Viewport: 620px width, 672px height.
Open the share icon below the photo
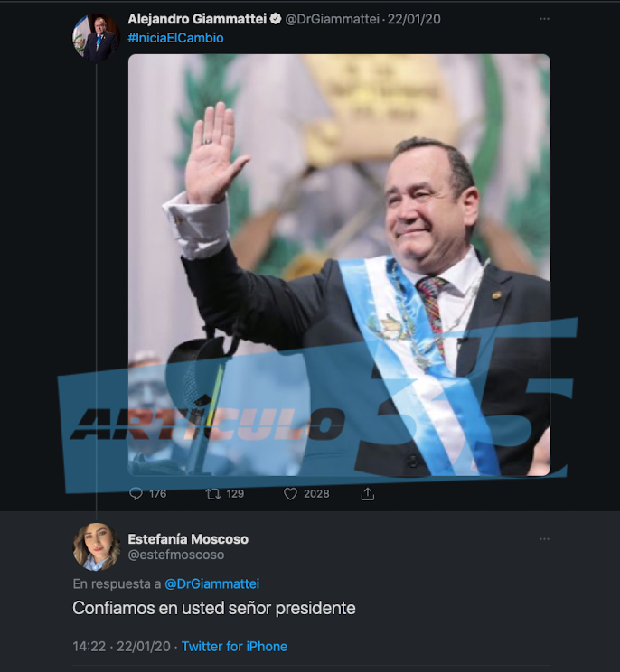368,494
